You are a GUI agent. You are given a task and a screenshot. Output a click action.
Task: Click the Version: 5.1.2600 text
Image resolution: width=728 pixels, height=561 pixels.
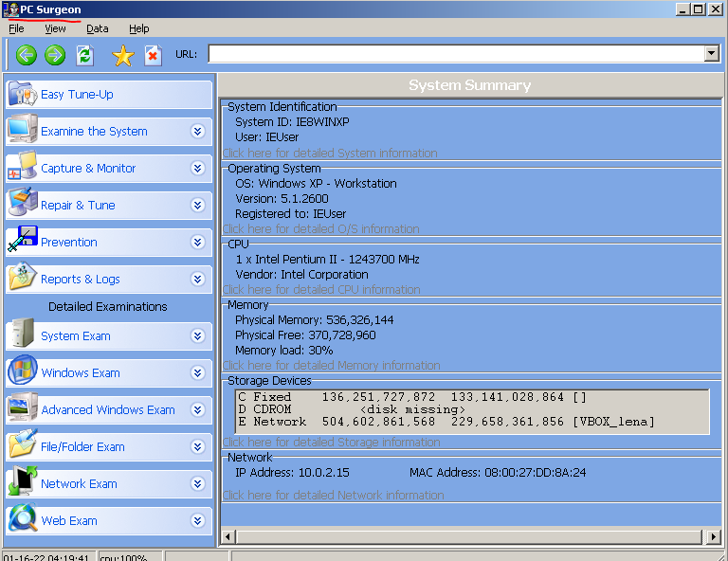[282, 199]
